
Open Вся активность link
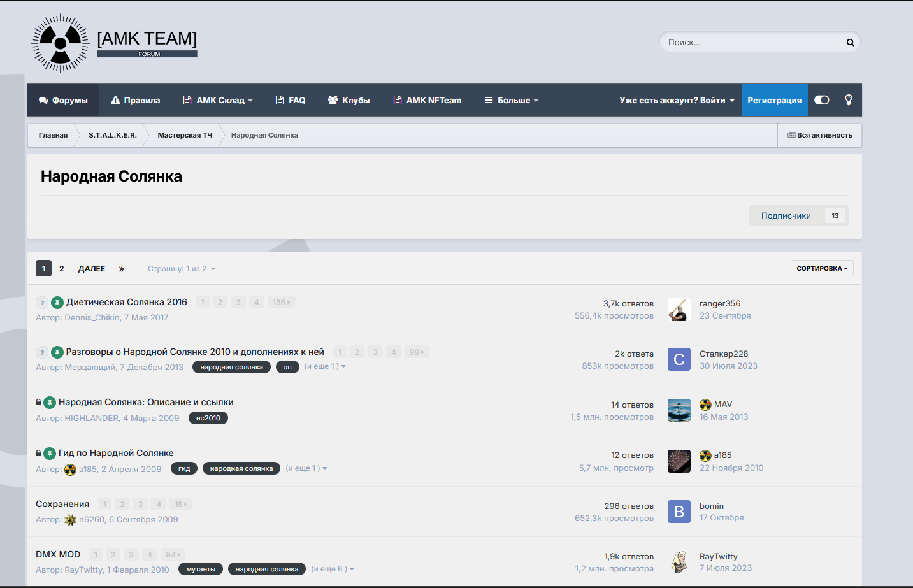[x=820, y=135]
